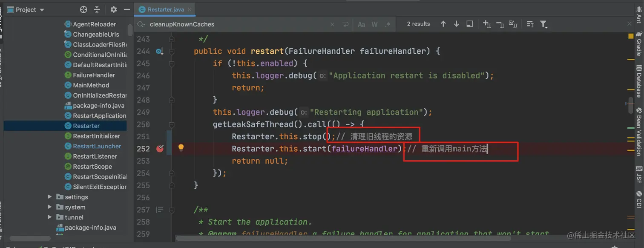Fold the if block at line 245
This screenshot has height=248, width=644.
point(171,63)
